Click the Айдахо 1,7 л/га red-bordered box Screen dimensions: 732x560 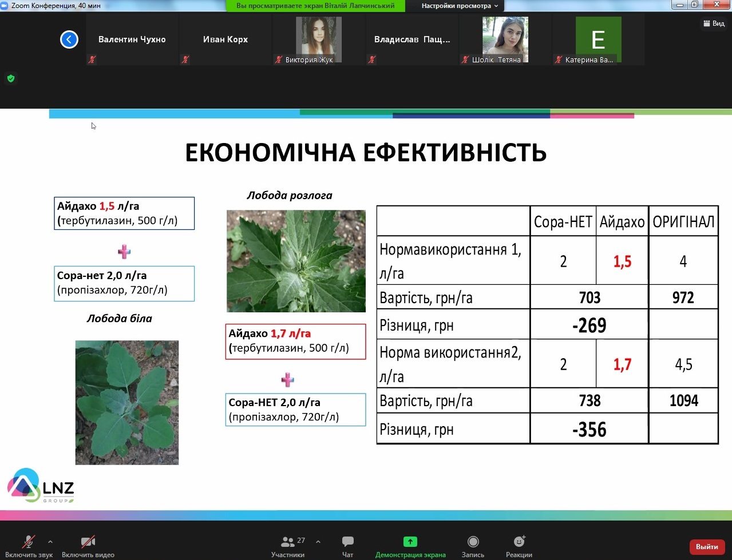pos(296,341)
